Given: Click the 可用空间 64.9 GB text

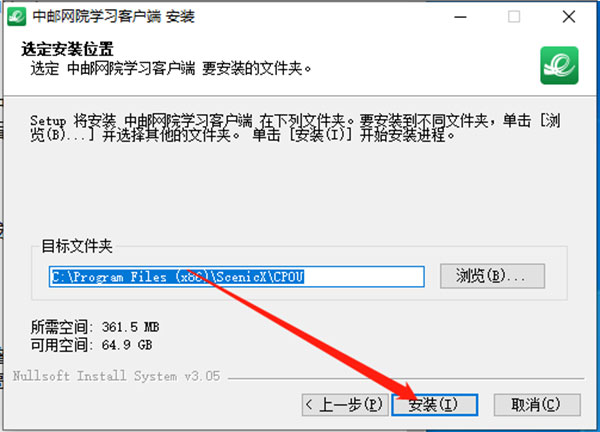Looking at the screenshot, I should click(x=91, y=345).
